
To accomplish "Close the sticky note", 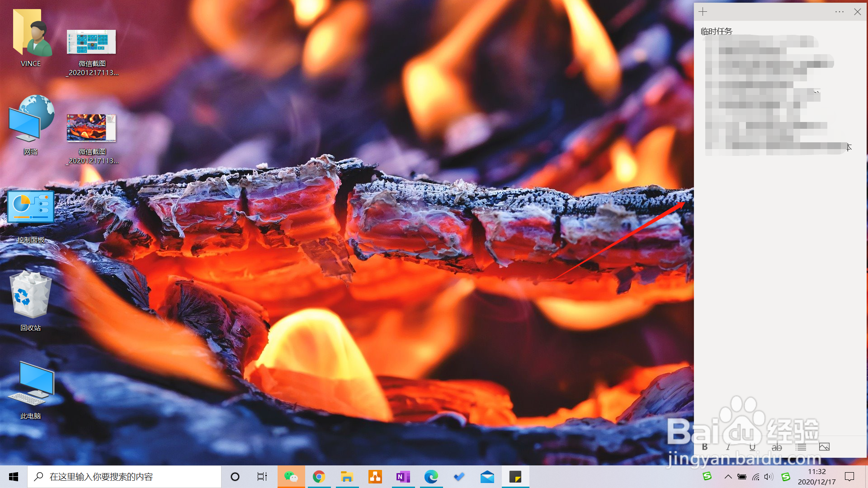I will (x=858, y=12).
